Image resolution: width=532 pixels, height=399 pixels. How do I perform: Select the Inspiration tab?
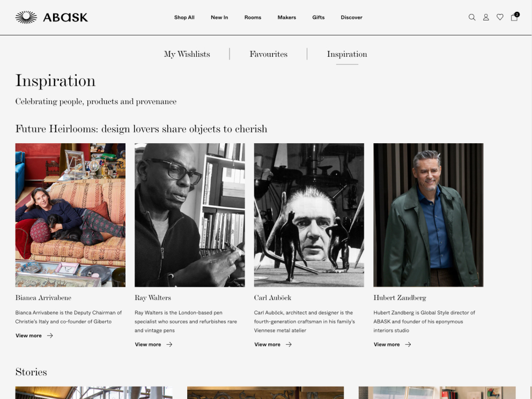click(347, 54)
